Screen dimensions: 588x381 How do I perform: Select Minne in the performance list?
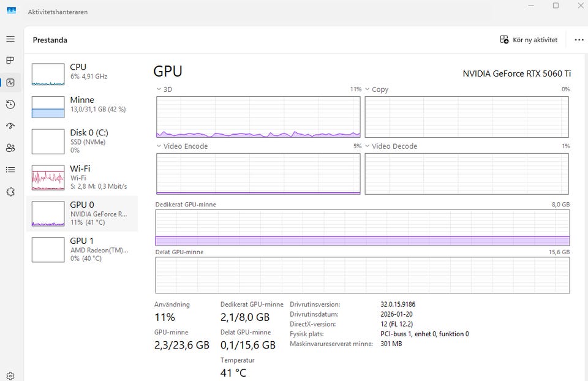click(85, 104)
